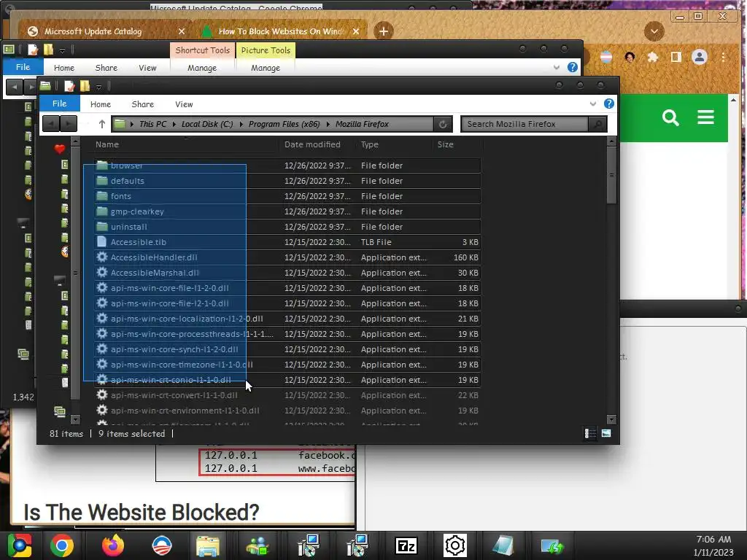This screenshot has width=747, height=560.
Task: Expand the ribbon chevron in front explorer window
Action: pos(592,104)
